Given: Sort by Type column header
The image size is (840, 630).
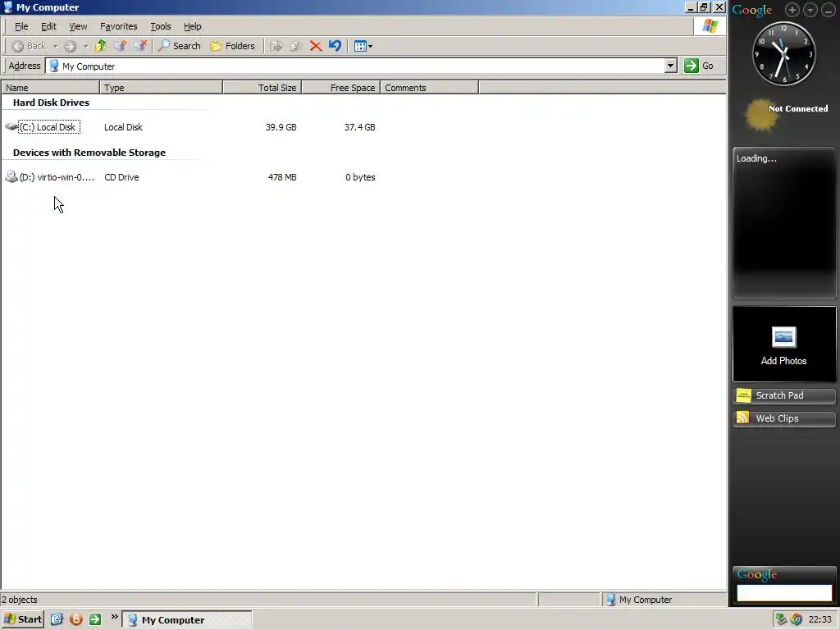Looking at the screenshot, I should point(161,87).
